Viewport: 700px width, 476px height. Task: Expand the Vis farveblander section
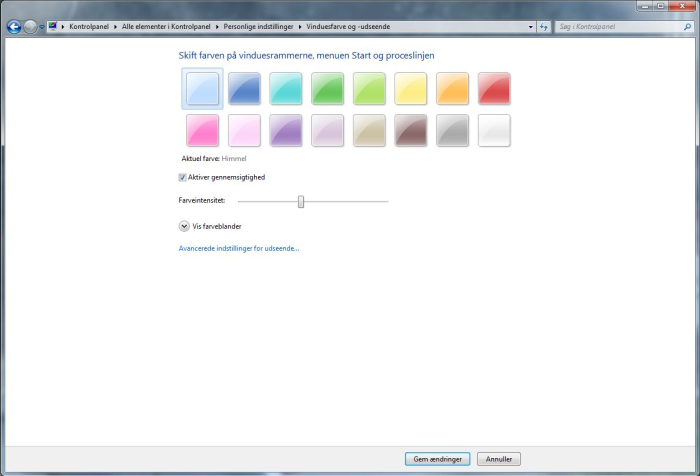[184, 226]
